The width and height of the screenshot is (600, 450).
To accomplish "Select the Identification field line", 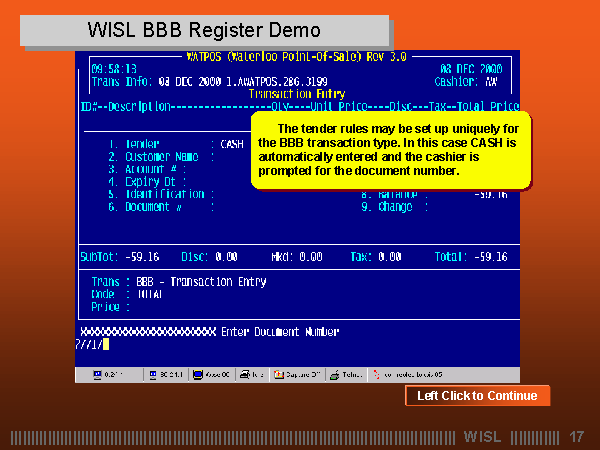I will (160, 194).
